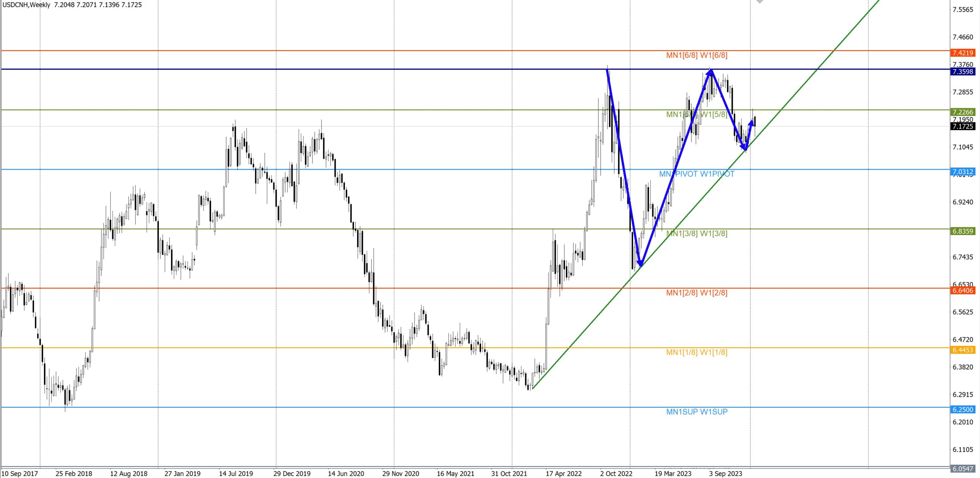Select the yellow 6.4453 price tag

[962, 350]
